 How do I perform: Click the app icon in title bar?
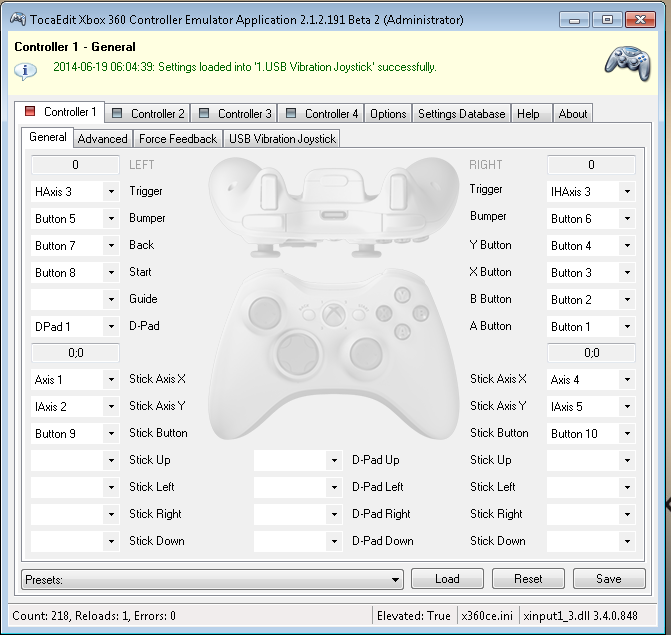pyautogui.click(x=17, y=19)
